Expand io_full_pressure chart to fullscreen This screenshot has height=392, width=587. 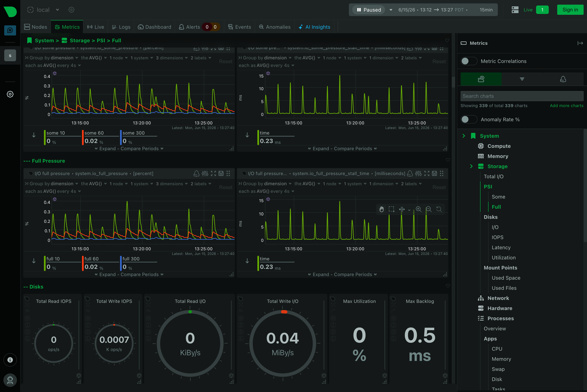[x=213, y=173]
